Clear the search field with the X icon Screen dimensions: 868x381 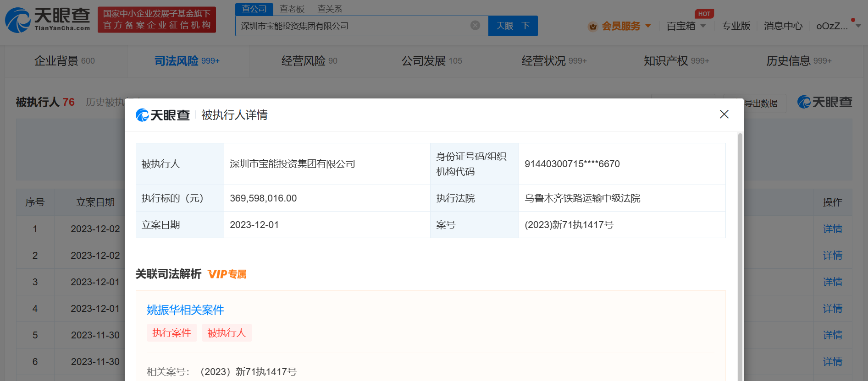click(x=475, y=25)
